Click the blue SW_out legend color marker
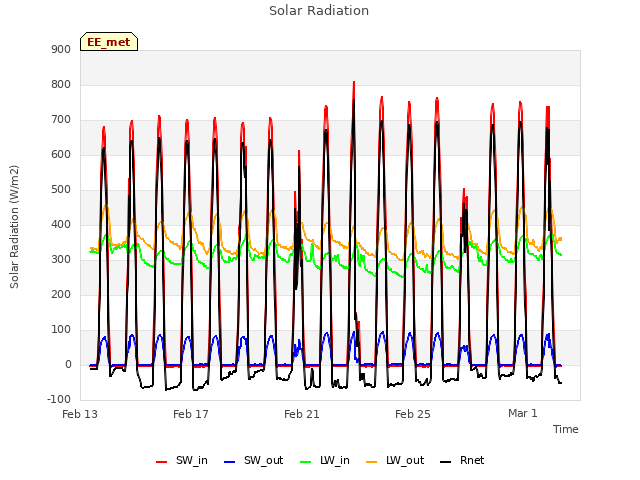 [230, 462]
